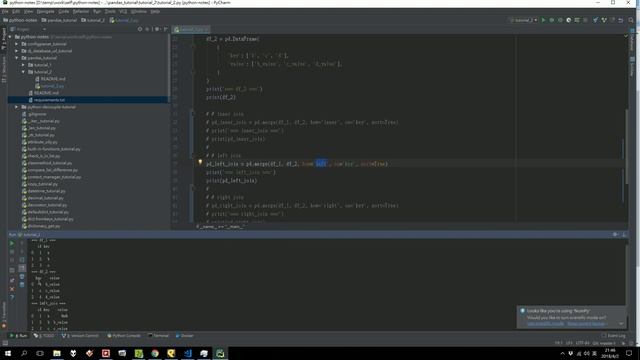Click the first link in the scientific mode notification
The width and height of the screenshot is (640, 360).
click(x=545, y=324)
